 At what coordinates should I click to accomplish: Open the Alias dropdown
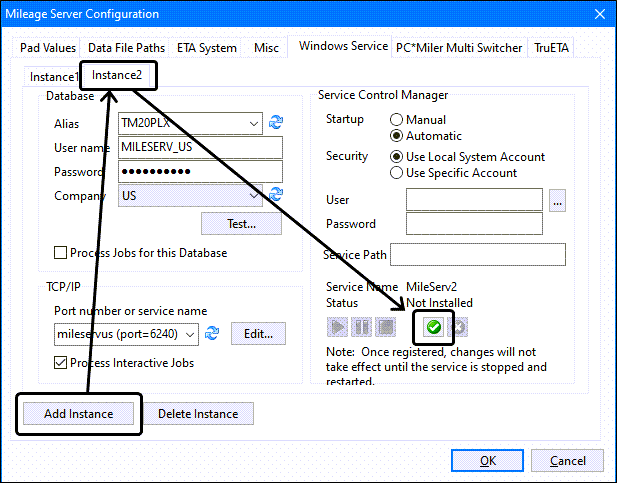(x=255, y=124)
